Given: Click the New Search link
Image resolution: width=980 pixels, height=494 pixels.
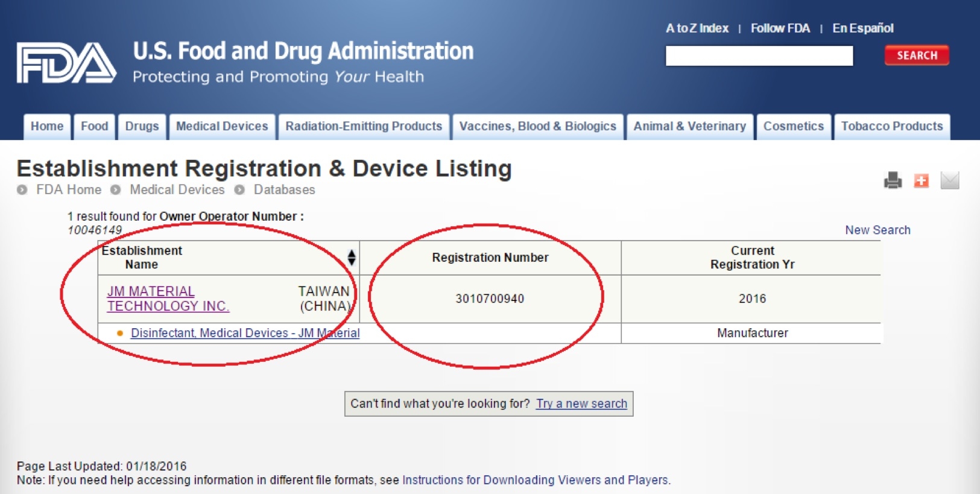Looking at the screenshot, I should (x=877, y=230).
